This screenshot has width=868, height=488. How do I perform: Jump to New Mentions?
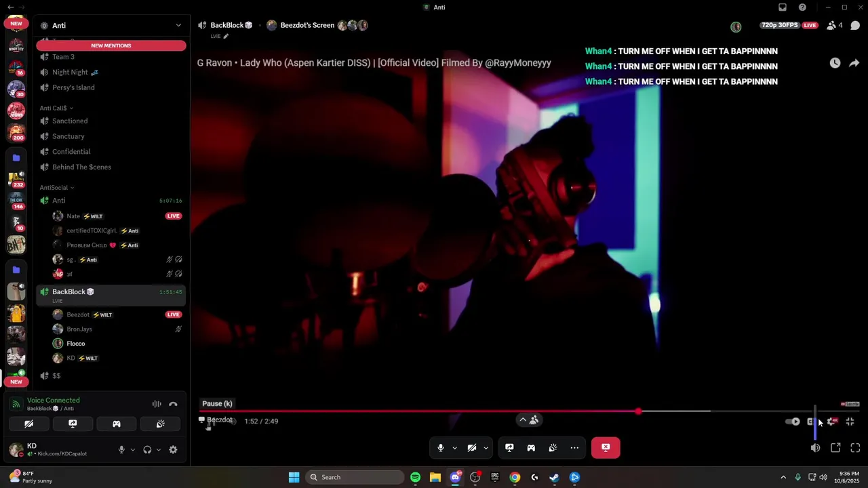point(111,45)
